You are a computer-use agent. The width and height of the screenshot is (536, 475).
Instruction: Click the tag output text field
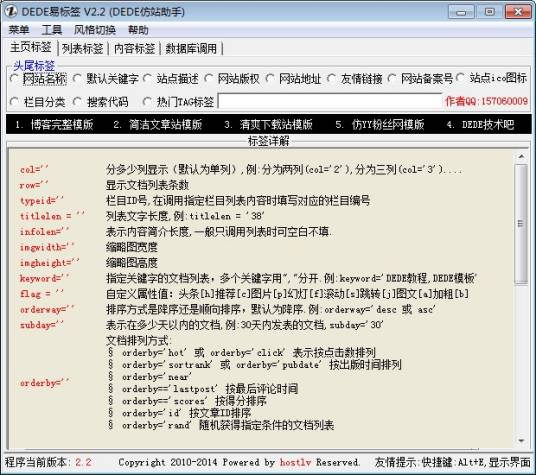pos(330,101)
